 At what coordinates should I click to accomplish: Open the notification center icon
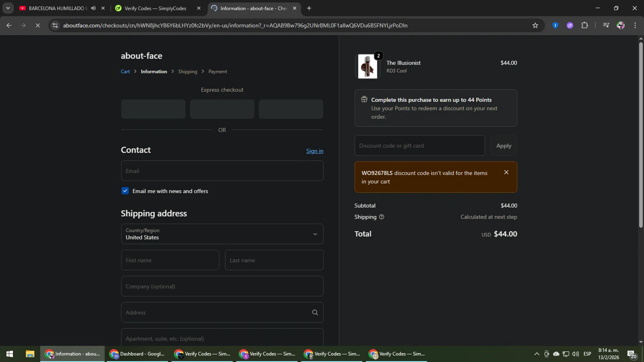[632, 354]
